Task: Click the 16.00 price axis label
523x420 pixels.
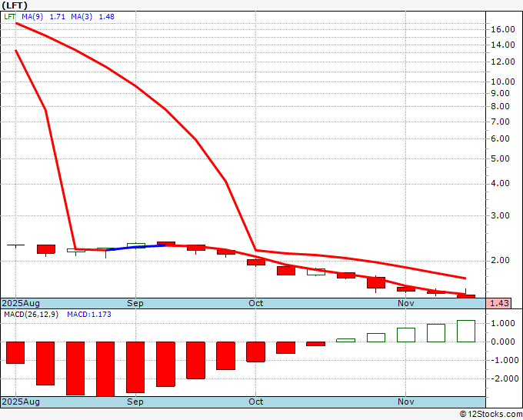Action: [x=503, y=30]
